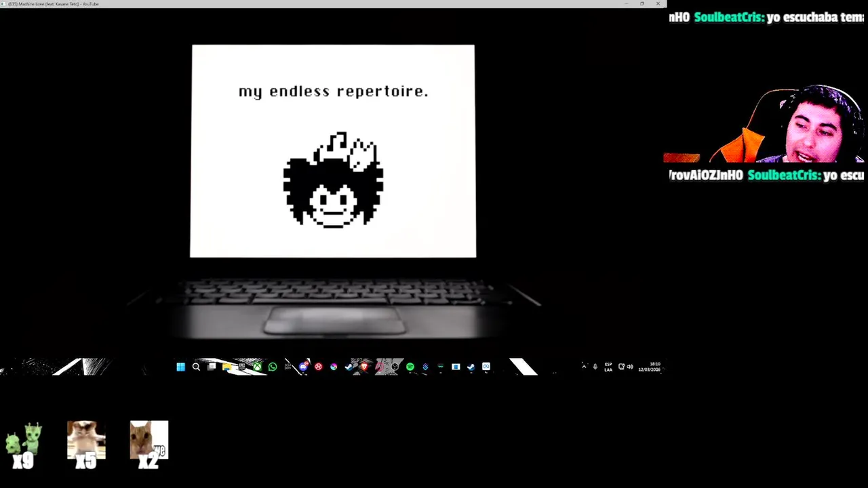
Task: Click the blue diamond taskbar icon
Action: [x=425, y=367]
